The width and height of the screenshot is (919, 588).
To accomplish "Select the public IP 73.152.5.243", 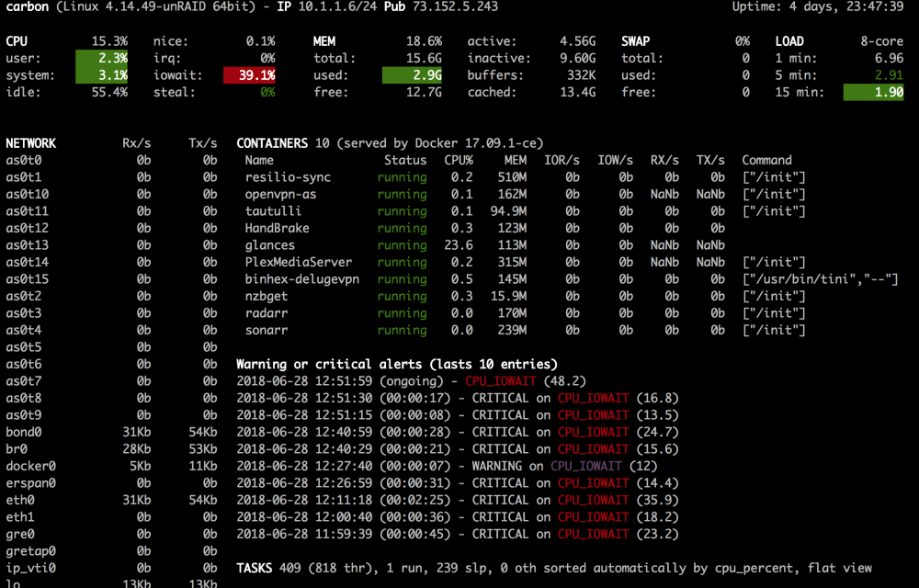I will click(x=455, y=7).
